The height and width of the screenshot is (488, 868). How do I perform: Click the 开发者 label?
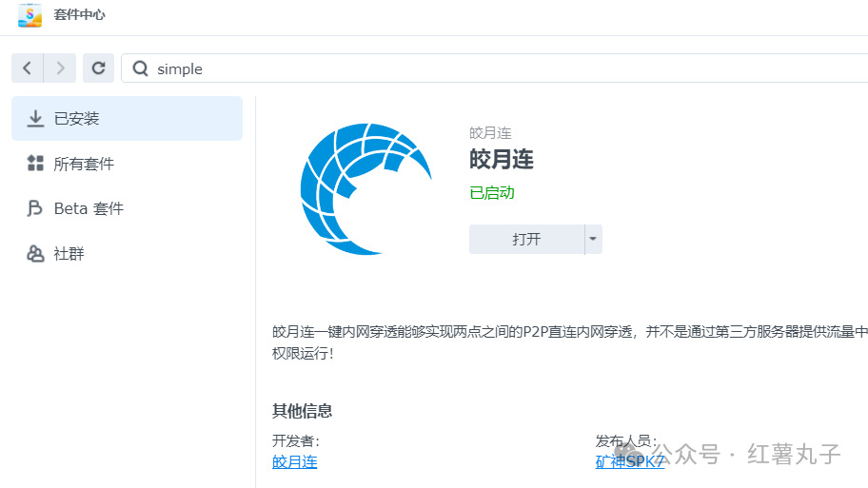pyautogui.click(x=296, y=441)
